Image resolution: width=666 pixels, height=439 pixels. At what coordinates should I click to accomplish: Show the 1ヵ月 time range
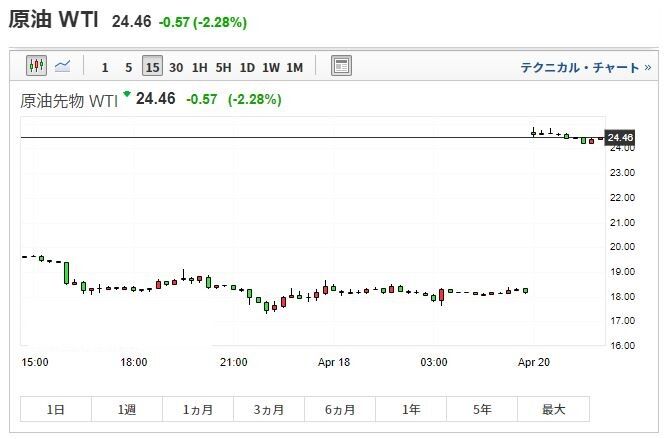click(198, 409)
